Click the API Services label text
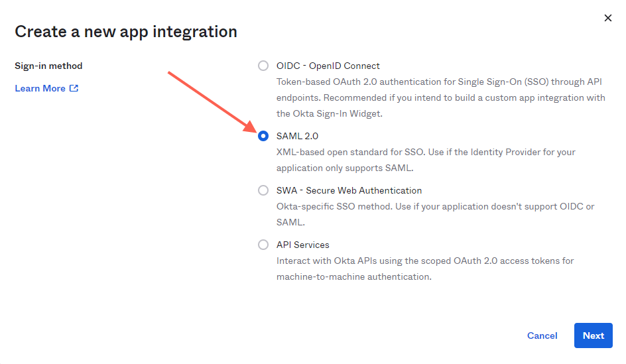Screen dimensions: 626x364 (x=302, y=245)
